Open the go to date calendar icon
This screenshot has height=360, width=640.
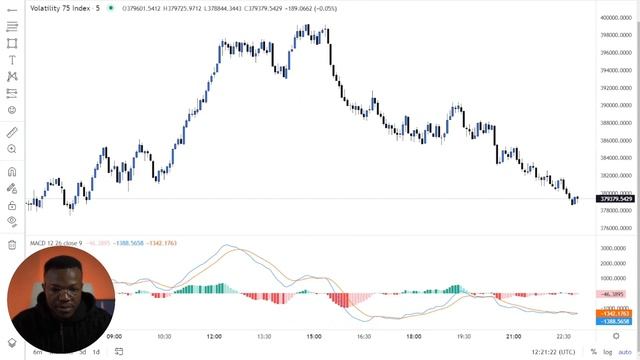pos(119,351)
